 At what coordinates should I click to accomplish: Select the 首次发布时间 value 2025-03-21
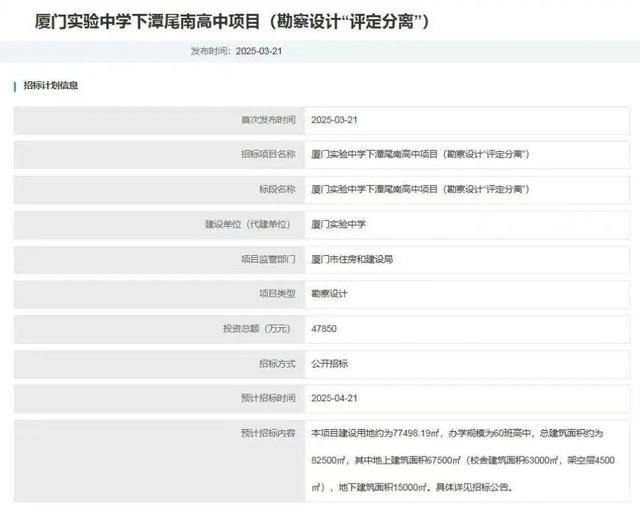334,120
